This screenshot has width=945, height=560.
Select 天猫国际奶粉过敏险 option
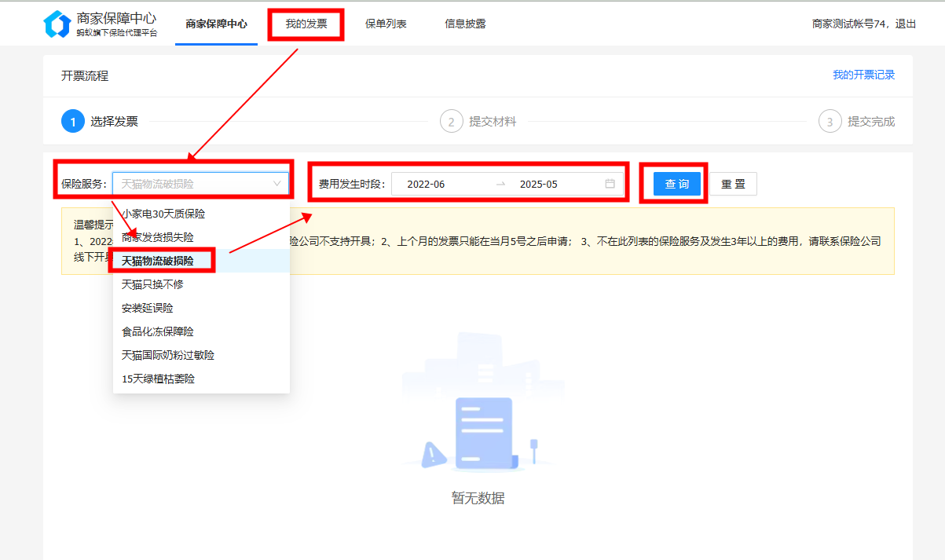pos(167,354)
